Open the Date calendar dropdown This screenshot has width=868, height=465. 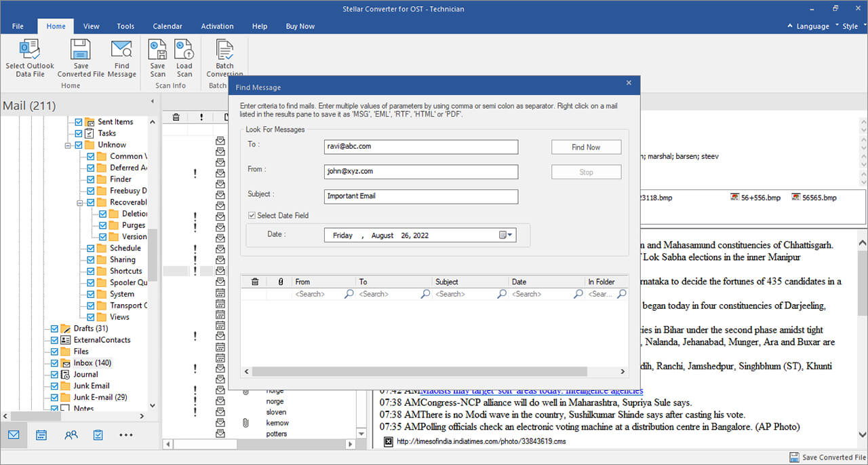coord(507,235)
